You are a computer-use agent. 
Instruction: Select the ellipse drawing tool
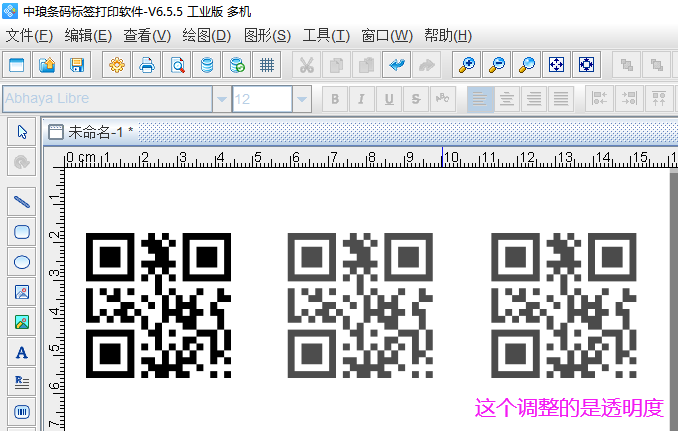coord(22,262)
